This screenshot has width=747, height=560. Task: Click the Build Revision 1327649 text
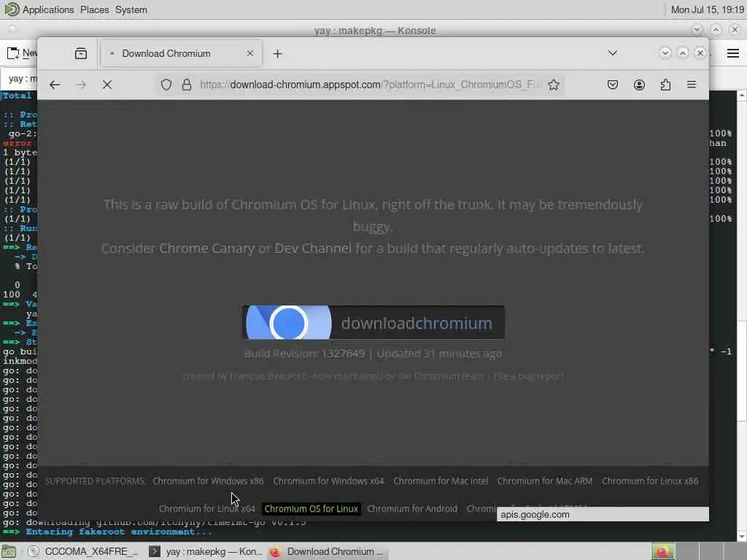pyautogui.click(x=304, y=354)
